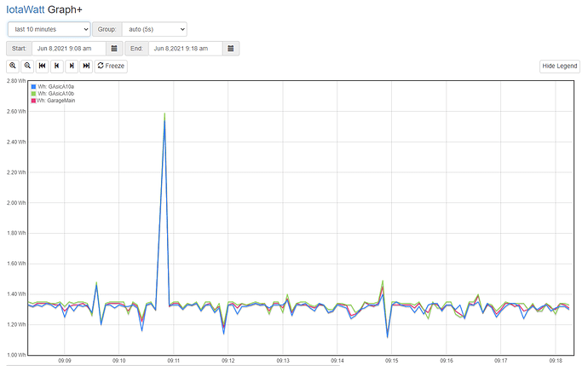Click the 2.60 Wh y-axis label
This screenshot has width=588, height=366.
click(16, 112)
